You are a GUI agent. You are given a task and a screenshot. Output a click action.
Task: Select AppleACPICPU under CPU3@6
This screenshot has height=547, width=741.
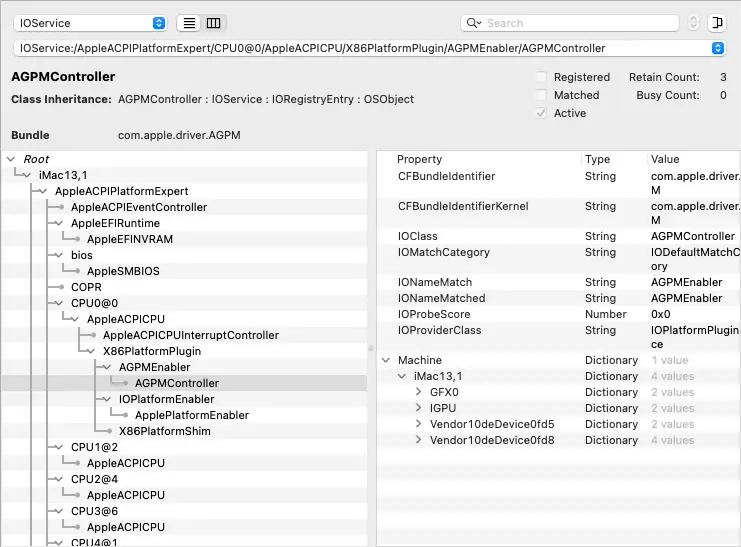click(x=126, y=528)
